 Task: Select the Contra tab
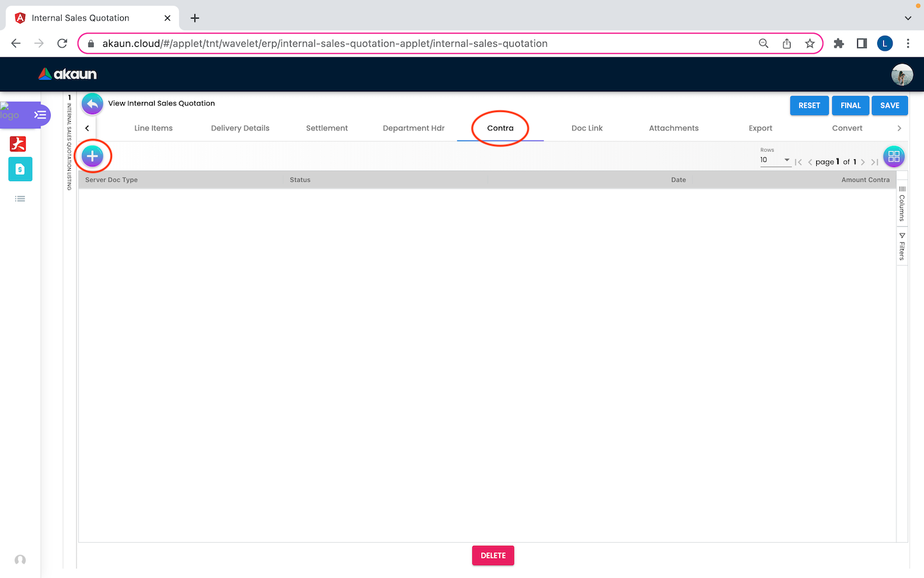pyautogui.click(x=501, y=128)
